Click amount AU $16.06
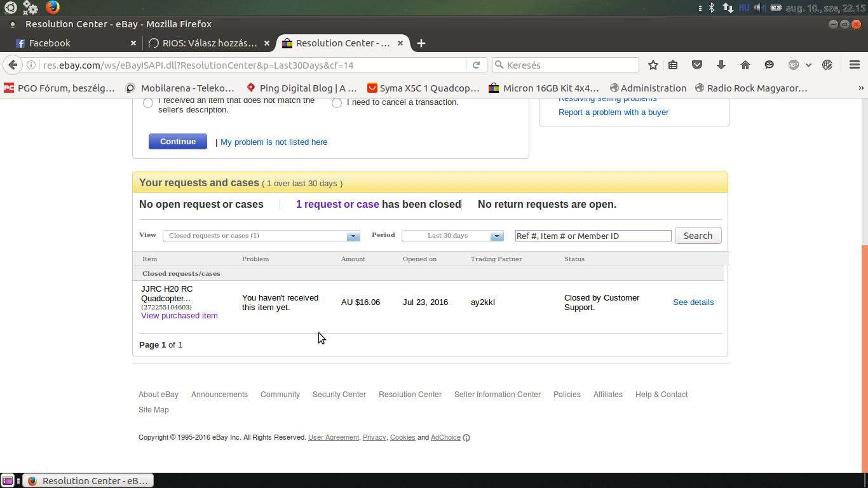This screenshot has height=488, width=868. tap(360, 302)
